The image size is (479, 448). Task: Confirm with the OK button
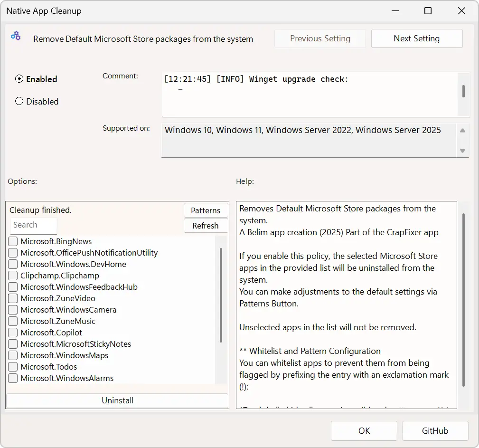point(364,430)
